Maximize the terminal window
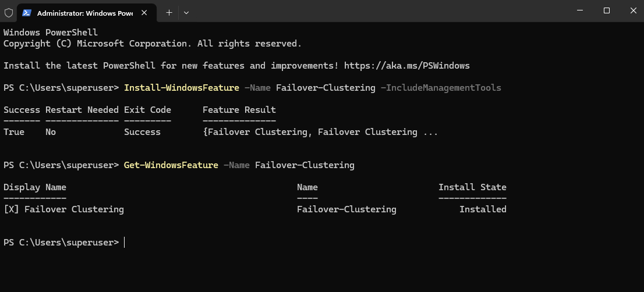This screenshot has width=644, height=292. coord(606,10)
